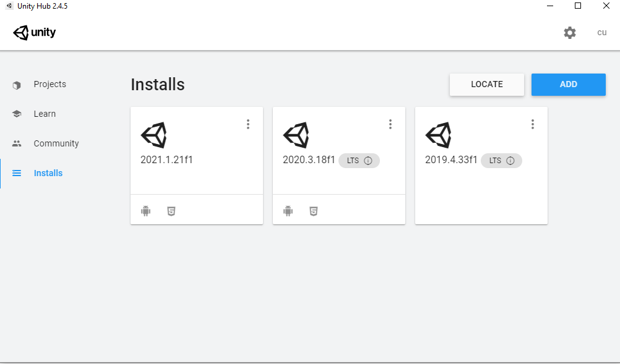
Task: Click the Android module icon under 2020.3.18f1
Action: pyautogui.click(x=288, y=211)
